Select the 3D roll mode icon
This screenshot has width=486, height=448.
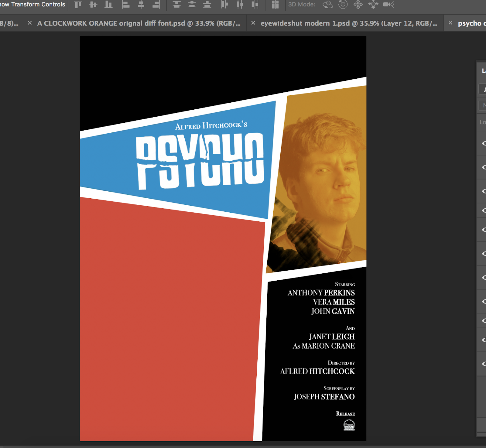(x=343, y=5)
